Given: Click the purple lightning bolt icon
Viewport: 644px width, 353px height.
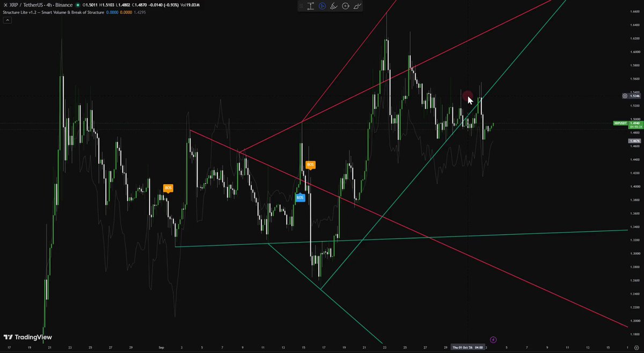Looking at the screenshot, I should click(493, 340).
